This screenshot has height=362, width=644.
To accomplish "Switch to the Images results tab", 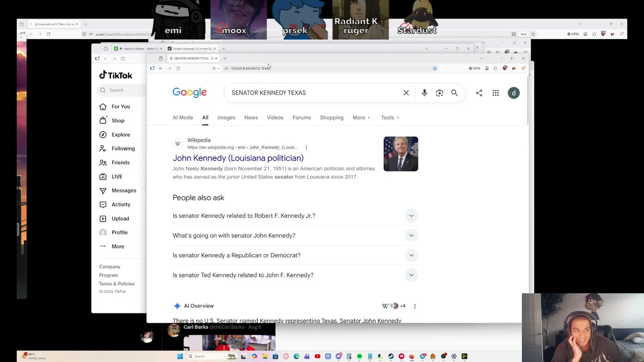I will click(x=226, y=118).
